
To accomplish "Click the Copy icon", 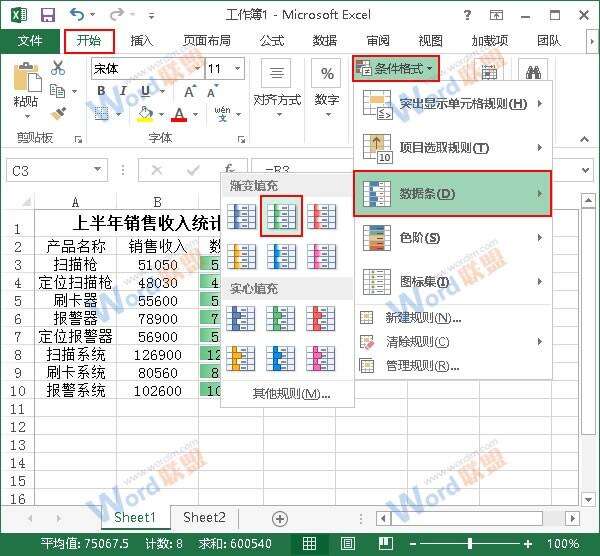I will click(x=58, y=91).
